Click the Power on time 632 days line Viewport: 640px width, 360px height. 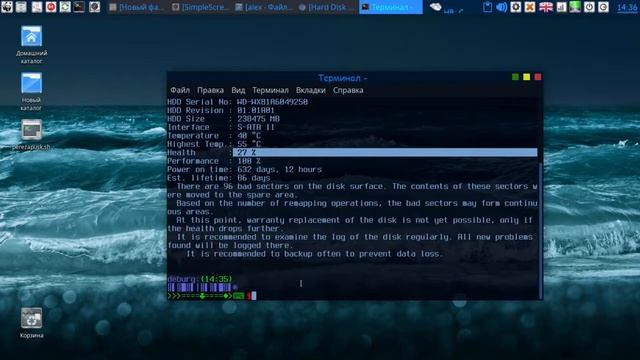tap(244, 169)
